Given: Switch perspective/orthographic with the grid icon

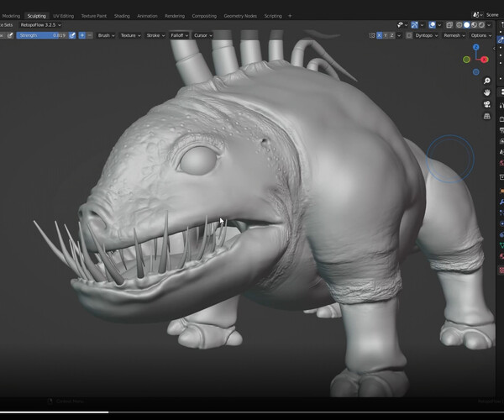Looking at the screenshot, I should (x=487, y=117).
